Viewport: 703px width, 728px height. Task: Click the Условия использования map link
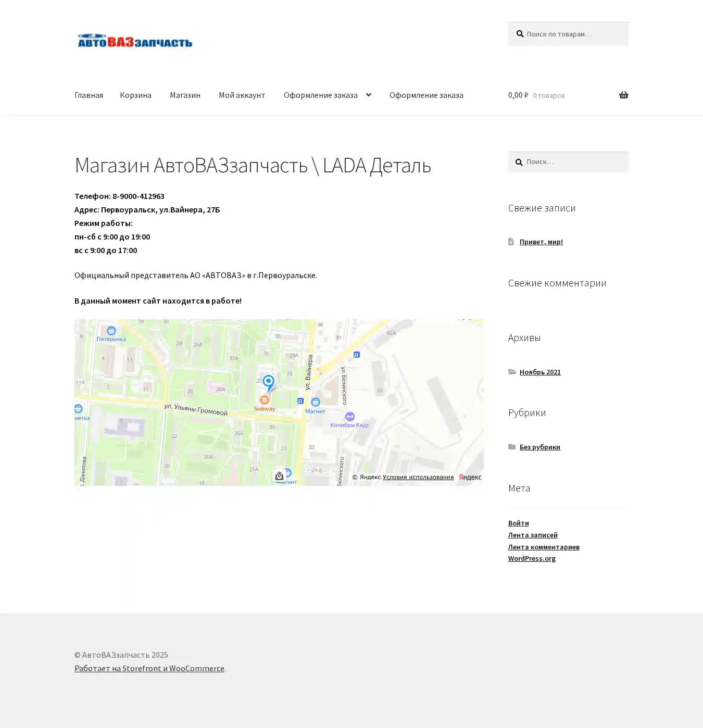click(418, 477)
